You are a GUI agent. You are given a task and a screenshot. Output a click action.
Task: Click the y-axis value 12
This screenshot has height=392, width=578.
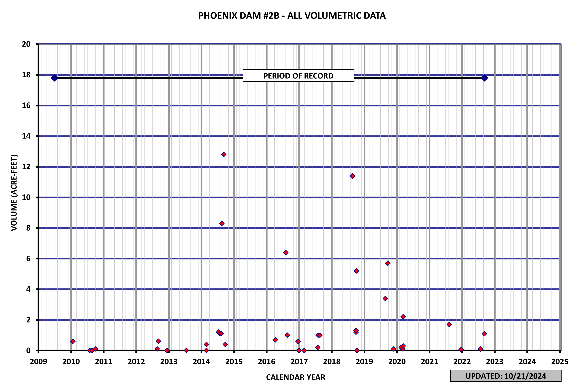(26, 166)
